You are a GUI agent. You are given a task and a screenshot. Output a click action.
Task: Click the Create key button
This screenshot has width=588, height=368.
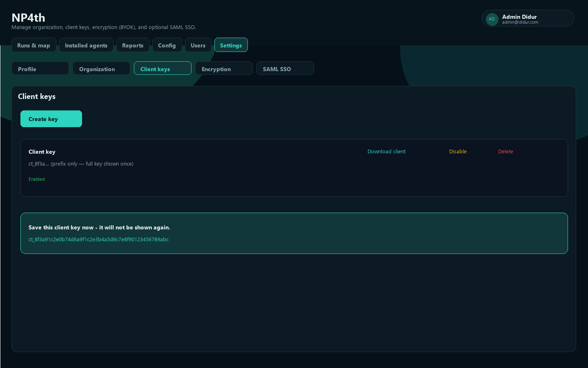click(x=51, y=119)
